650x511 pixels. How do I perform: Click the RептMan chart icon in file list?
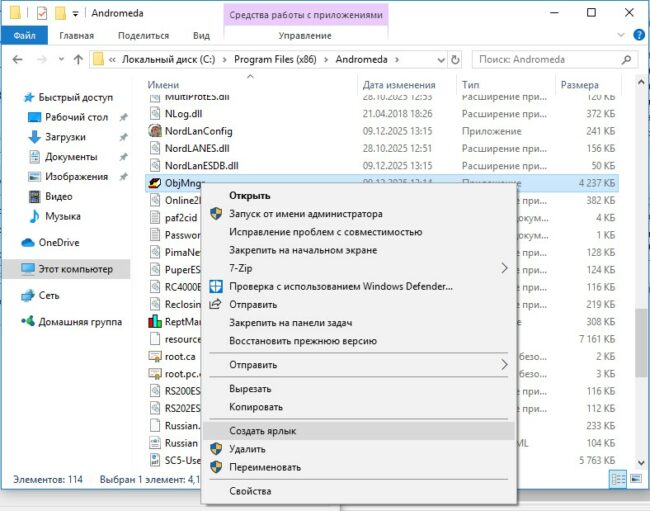pos(155,322)
